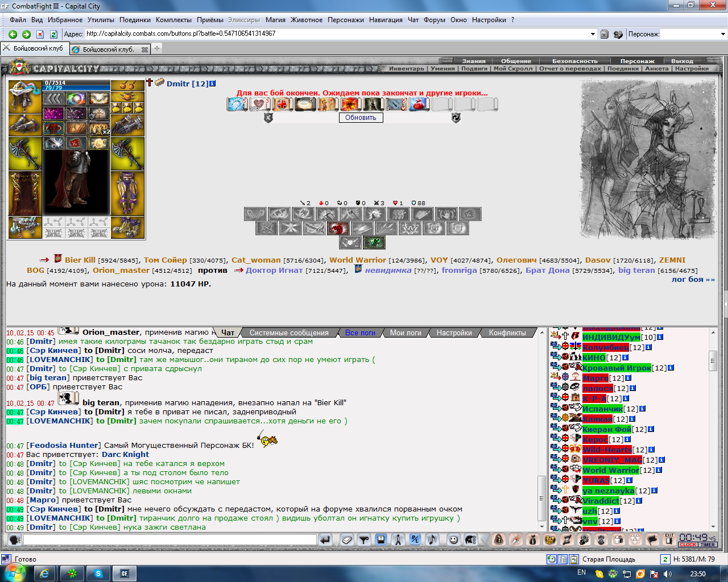The image size is (728, 582).
Task: Click the browser Back arrow icon
Action: click(x=13, y=34)
